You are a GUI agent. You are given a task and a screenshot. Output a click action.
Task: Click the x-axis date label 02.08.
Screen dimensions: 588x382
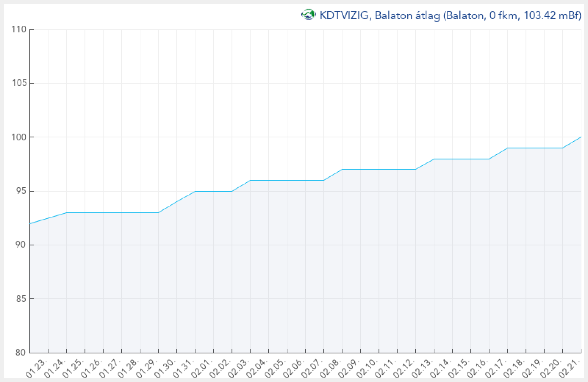click(330, 369)
